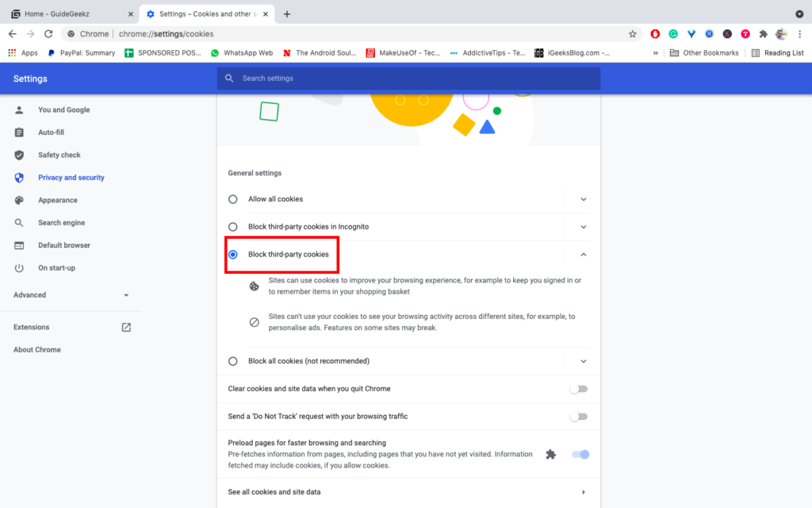Click the address bar URL
Screen dimensions: 812x508
[167, 33]
